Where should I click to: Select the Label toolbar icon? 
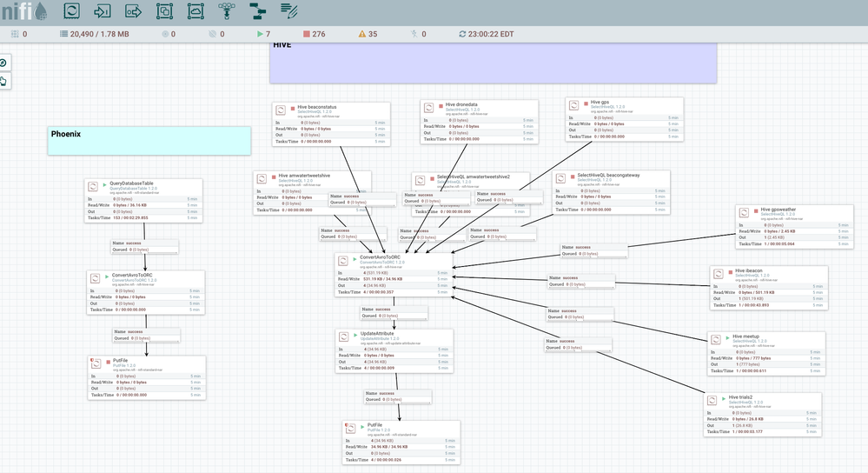coord(288,11)
